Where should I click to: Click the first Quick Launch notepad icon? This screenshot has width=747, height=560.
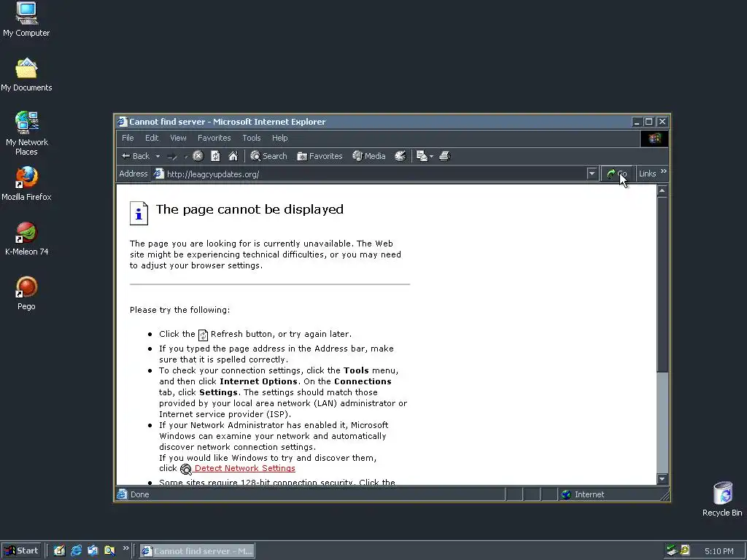click(x=59, y=551)
